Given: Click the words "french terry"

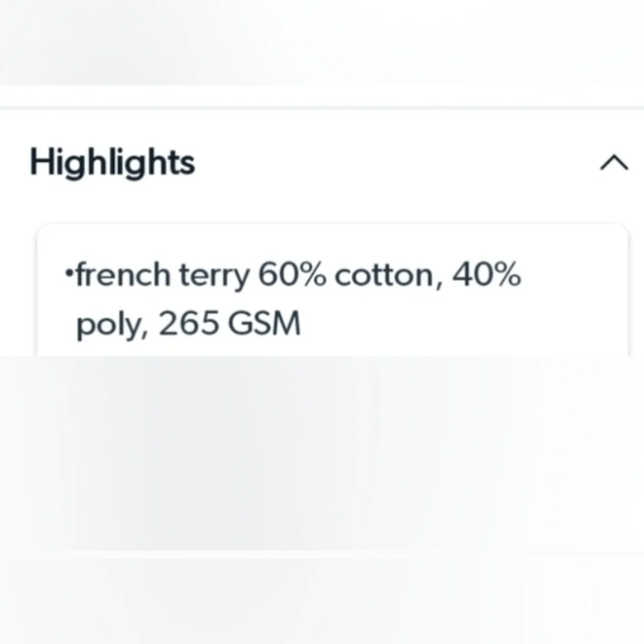Looking at the screenshot, I should 163,276.
